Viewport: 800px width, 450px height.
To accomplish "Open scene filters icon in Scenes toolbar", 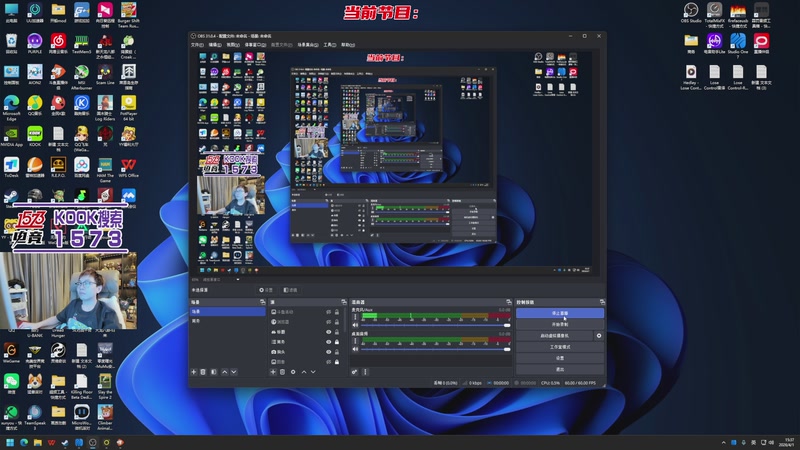I will (x=214, y=372).
